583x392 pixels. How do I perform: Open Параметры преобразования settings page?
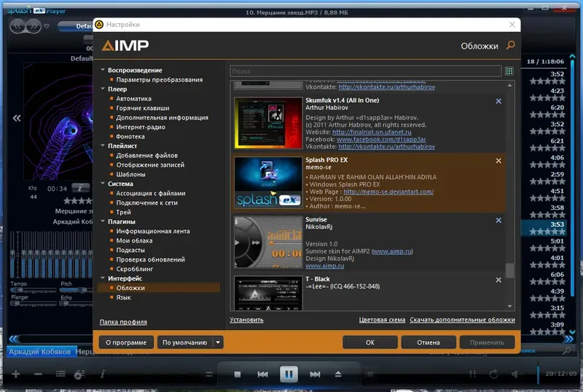pos(159,79)
